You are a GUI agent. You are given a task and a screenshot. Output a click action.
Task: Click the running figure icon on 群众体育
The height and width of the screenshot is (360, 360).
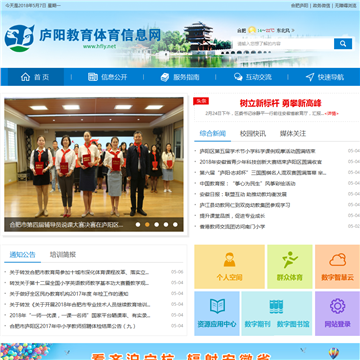pos(290,260)
